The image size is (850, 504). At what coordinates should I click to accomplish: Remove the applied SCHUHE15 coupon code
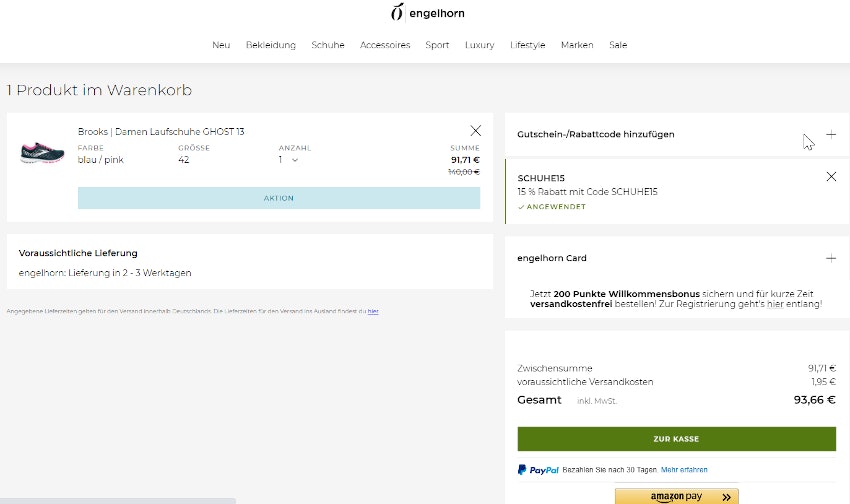pos(831,177)
